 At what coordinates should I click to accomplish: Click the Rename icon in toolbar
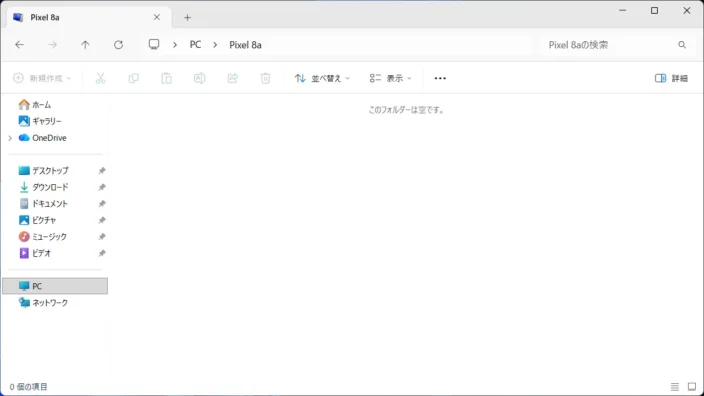(x=199, y=78)
